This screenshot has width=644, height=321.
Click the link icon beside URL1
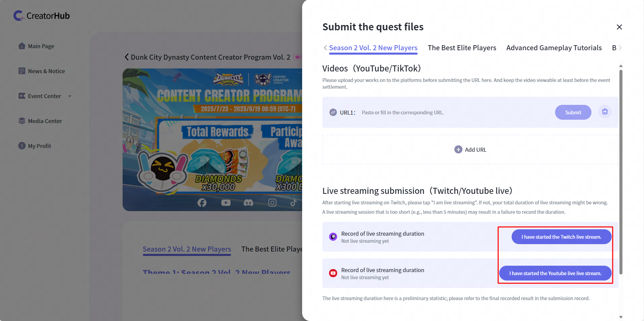(x=333, y=112)
